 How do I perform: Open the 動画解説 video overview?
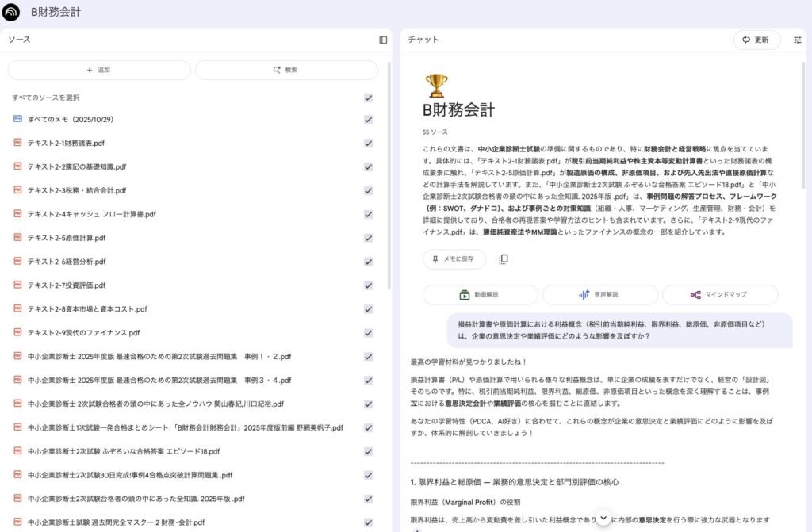click(481, 295)
